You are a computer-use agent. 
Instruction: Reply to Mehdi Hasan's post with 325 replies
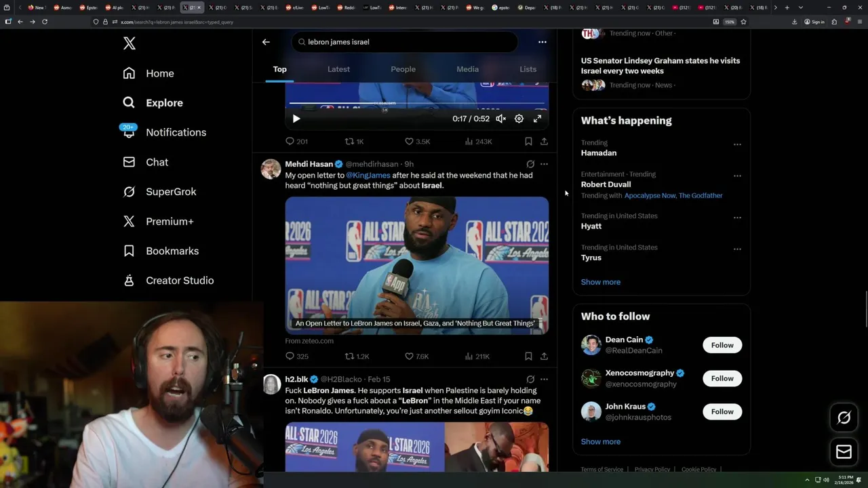click(297, 357)
